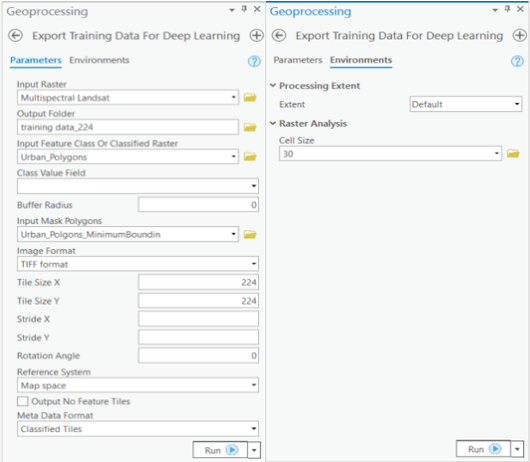Image resolution: width=530 pixels, height=462 pixels.
Task: Browse for Input Raster with folder icon
Action: pyautogui.click(x=250, y=97)
